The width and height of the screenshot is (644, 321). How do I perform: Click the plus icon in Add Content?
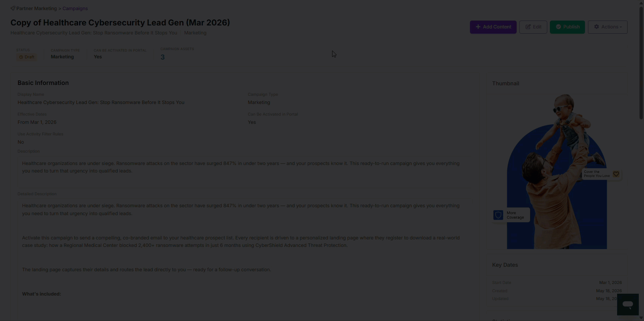pyautogui.click(x=478, y=27)
